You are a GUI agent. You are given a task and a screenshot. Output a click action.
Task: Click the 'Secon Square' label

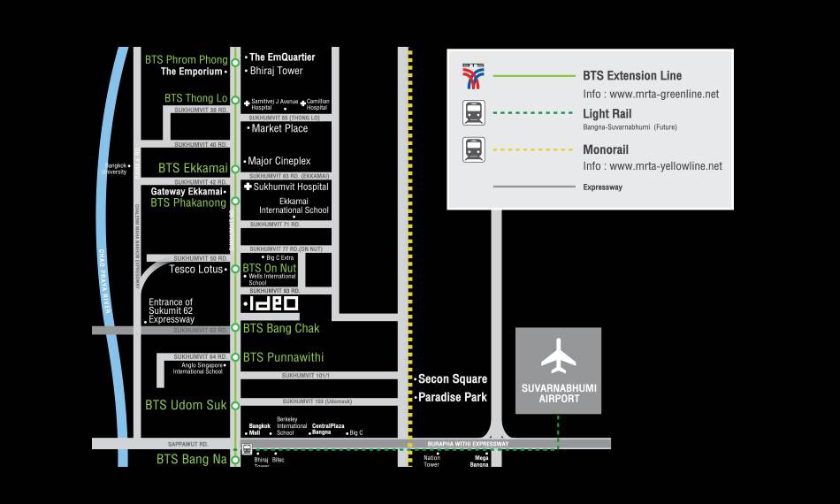tap(452, 379)
